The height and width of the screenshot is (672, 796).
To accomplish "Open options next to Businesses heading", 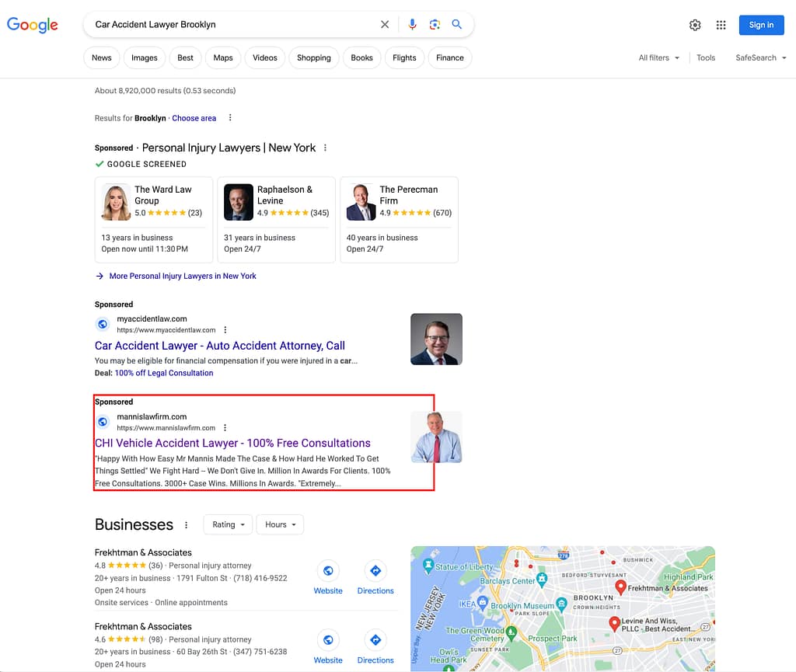I will click(187, 525).
